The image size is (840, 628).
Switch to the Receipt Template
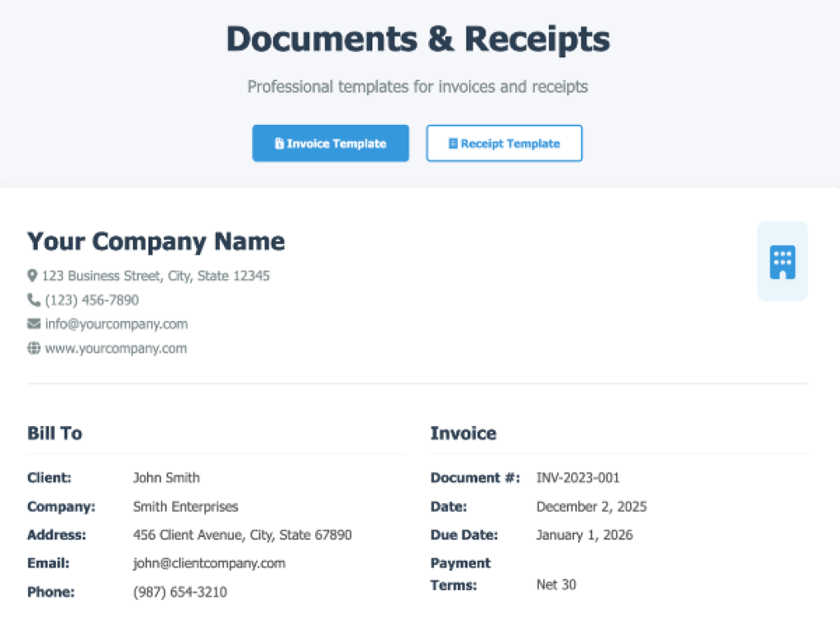(504, 143)
